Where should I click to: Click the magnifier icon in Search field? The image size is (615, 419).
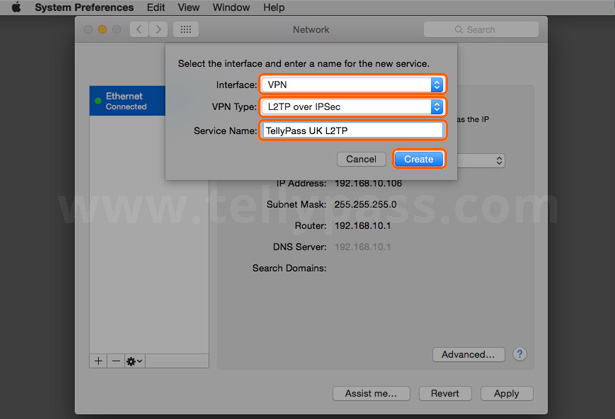458,30
